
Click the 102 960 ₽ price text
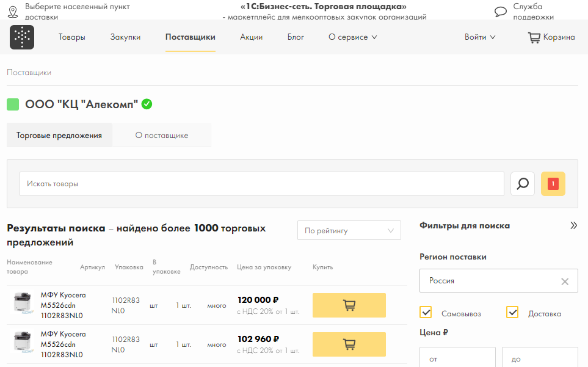click(x=258, y=339)
